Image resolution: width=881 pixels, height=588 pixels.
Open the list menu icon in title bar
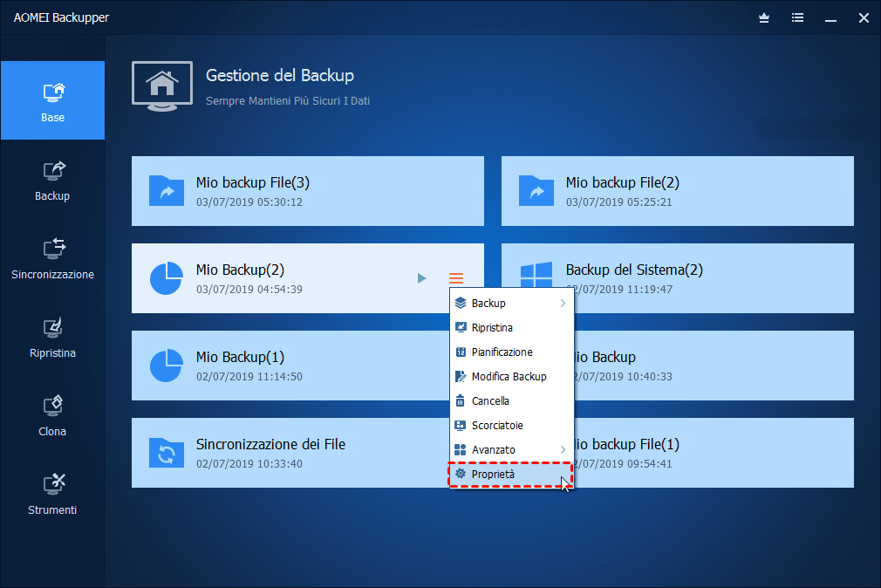coord(797,18)
